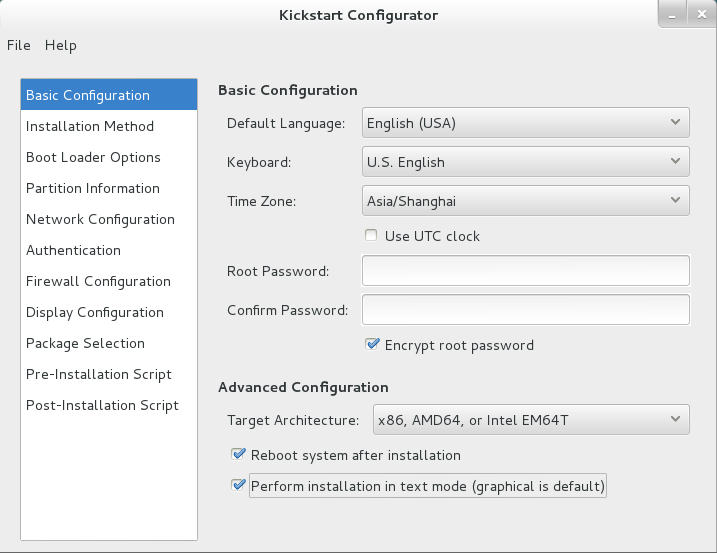This screenshot has height=553, width=717.
Task: Select Firewall Configuration in sidebar
Action: point(98,281)
